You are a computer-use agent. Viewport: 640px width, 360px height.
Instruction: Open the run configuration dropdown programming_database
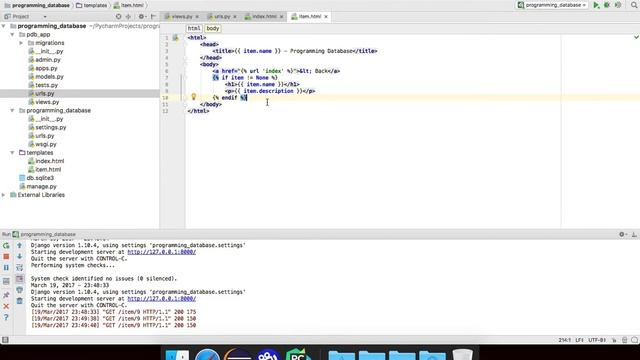pyautogui.click(x=553, y=5)
